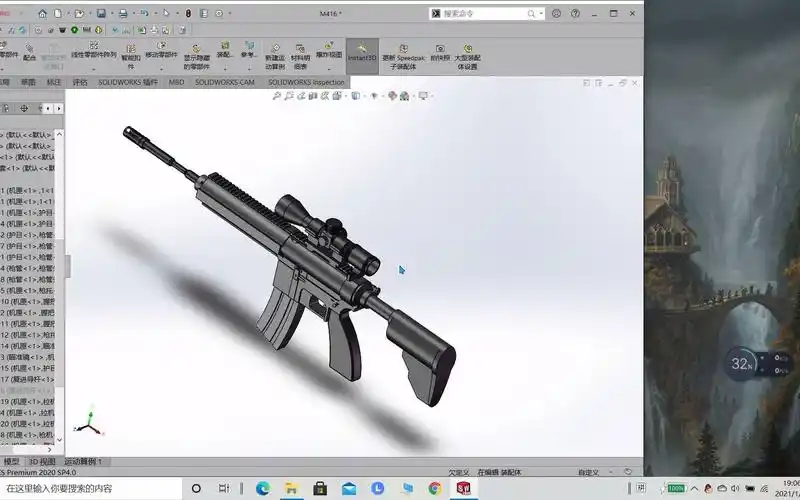This screenshot has width=800, height=500.
Task: Click the 配合 (Mate) tool
Action: [30, 53]
